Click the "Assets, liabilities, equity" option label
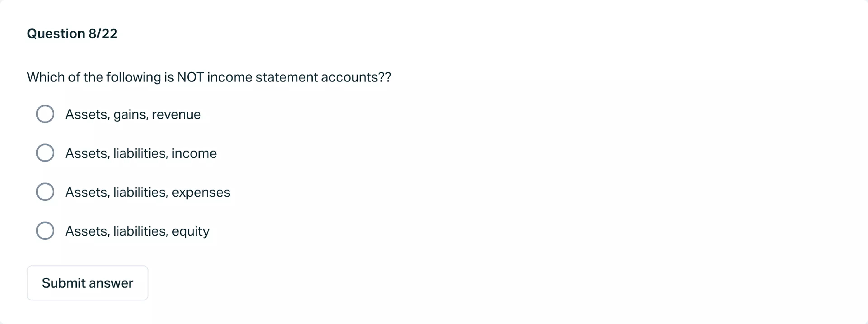 137,231
